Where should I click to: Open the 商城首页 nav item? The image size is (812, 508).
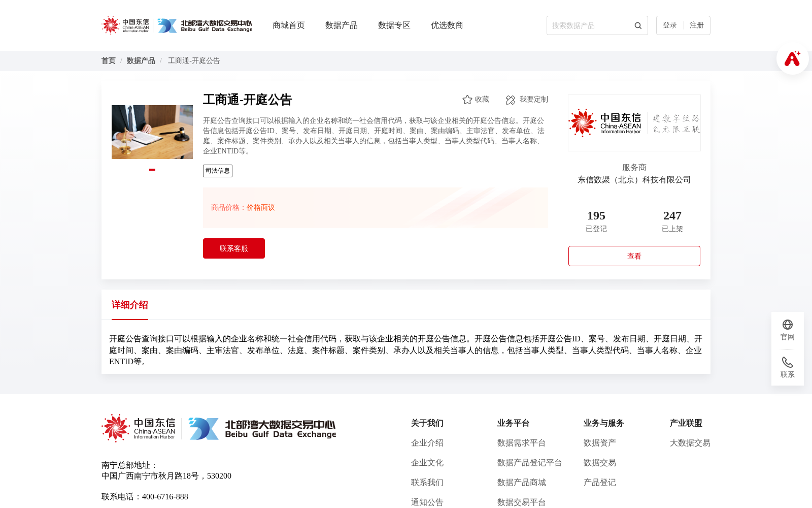pyautogui.click(x=289, y=25)
